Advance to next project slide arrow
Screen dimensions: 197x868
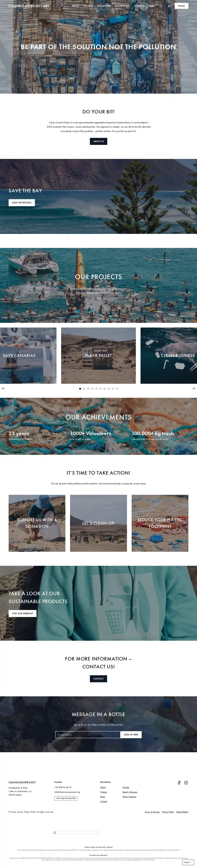point(194,389)
